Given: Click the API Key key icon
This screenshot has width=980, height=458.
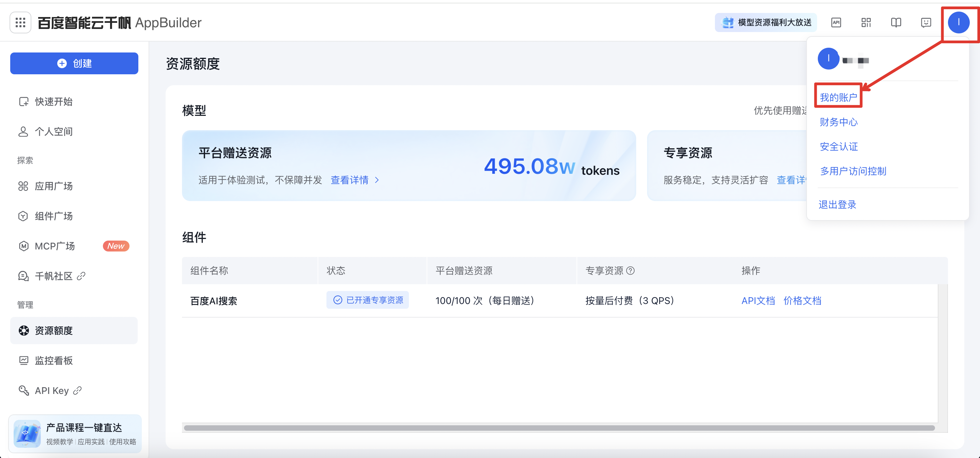Looking at the screenshot, I should pyautogui.click(x=24, y=391).
